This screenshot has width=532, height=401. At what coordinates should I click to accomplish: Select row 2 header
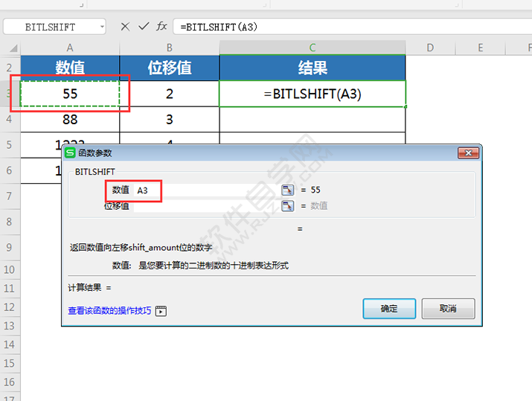click(10, 68)
